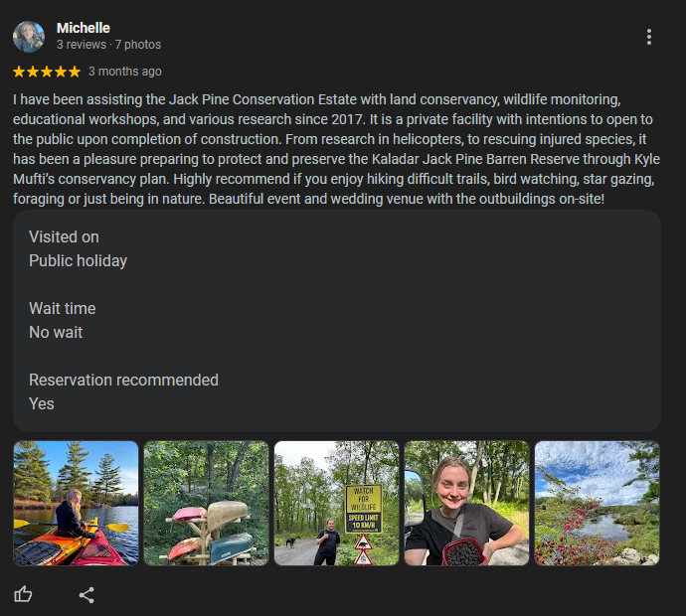Image resolution: width=686 pixels, height=616 pixels.
Task: Open Michelle's round profile avatar
Action: pyautogui.click(x=29, y=37)
